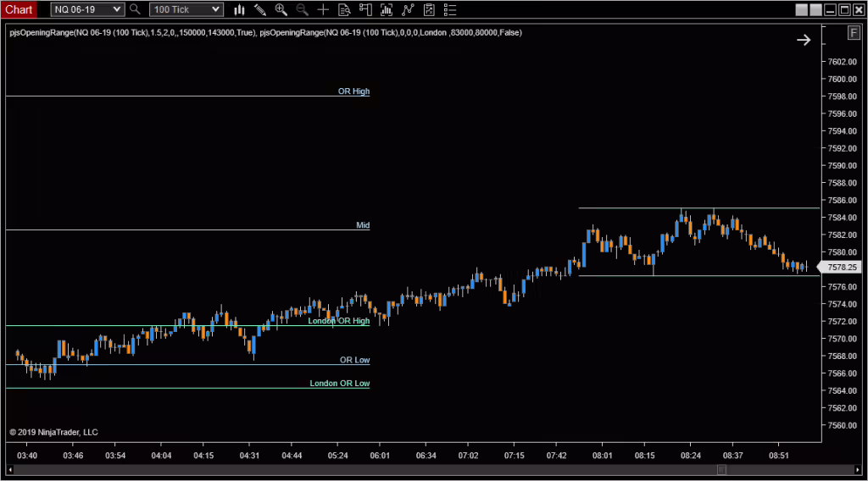Viewport: 868px width, 481px height.
Task: Select the drawing tools pencil icon
Action: 260,10
